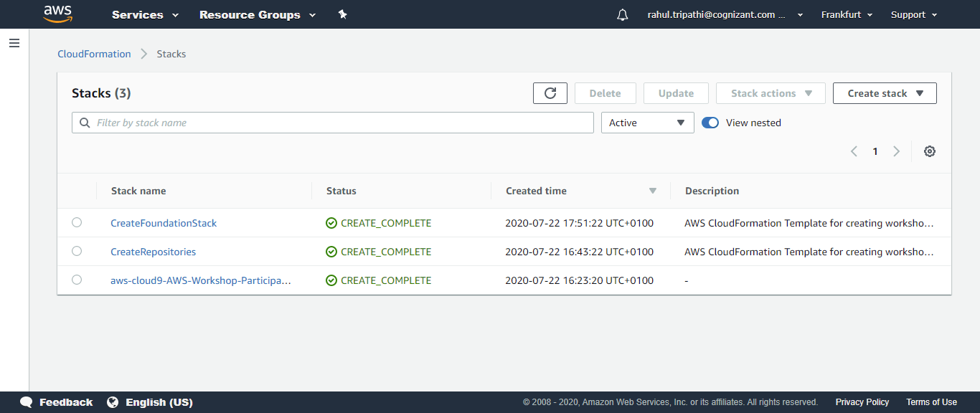The height and width of the screenshot is (413, 980).
Task: Expand the Services menu
Action: 146,14
